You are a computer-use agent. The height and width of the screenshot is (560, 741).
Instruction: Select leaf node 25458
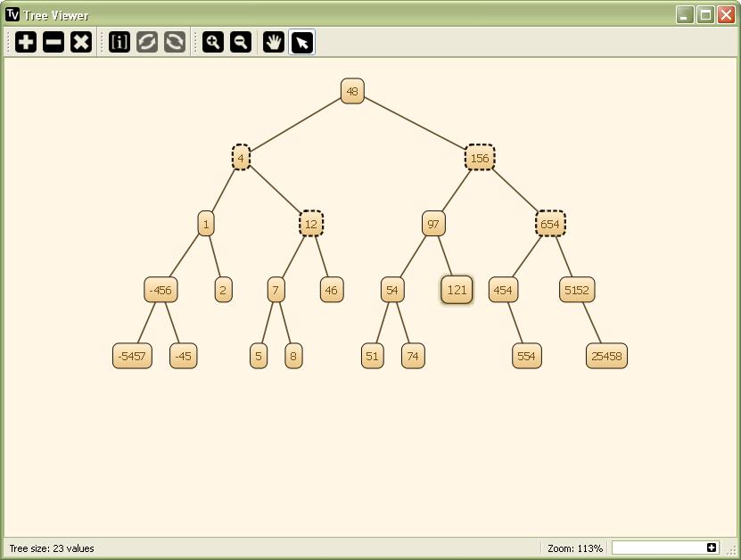coord(606,356)
